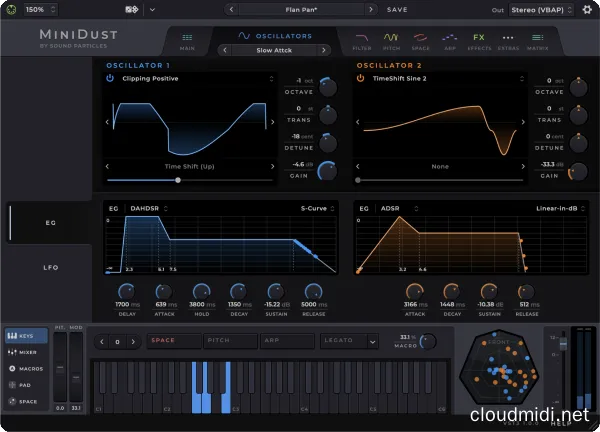This screenshot has width=600, height=432.
Task: Click Oscillator 2 None modifier slider
Action: (x=440, y=180)
